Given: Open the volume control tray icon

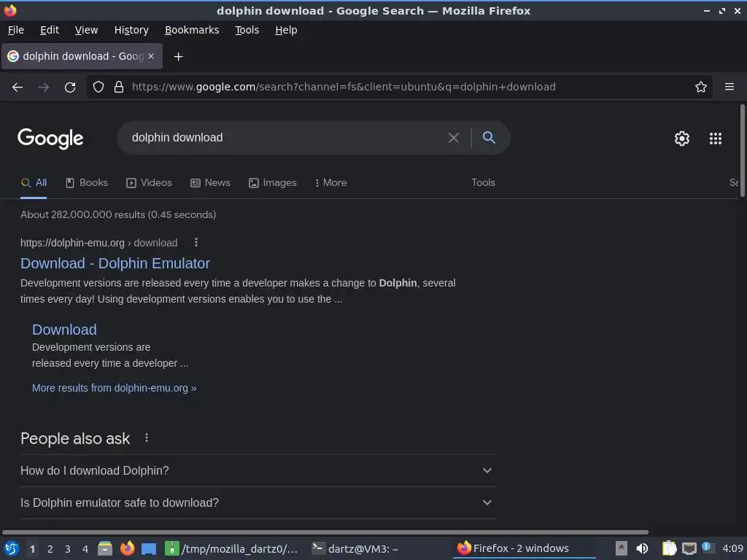Looking at the screenshot, I should [642, 548].
